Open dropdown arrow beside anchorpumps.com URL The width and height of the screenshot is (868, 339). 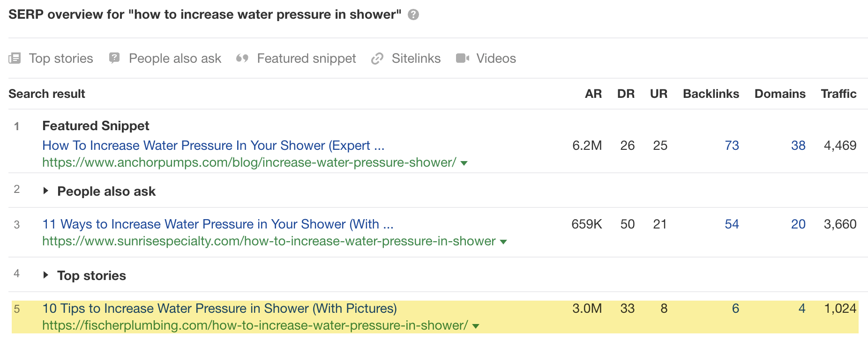(464, 163)
